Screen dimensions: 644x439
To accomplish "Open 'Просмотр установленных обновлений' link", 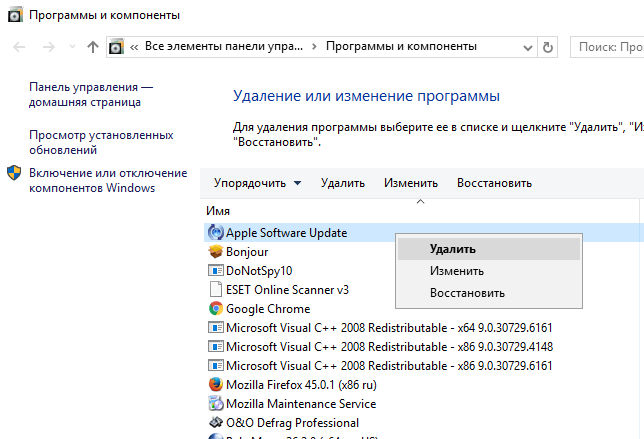I will pos(101,143).
